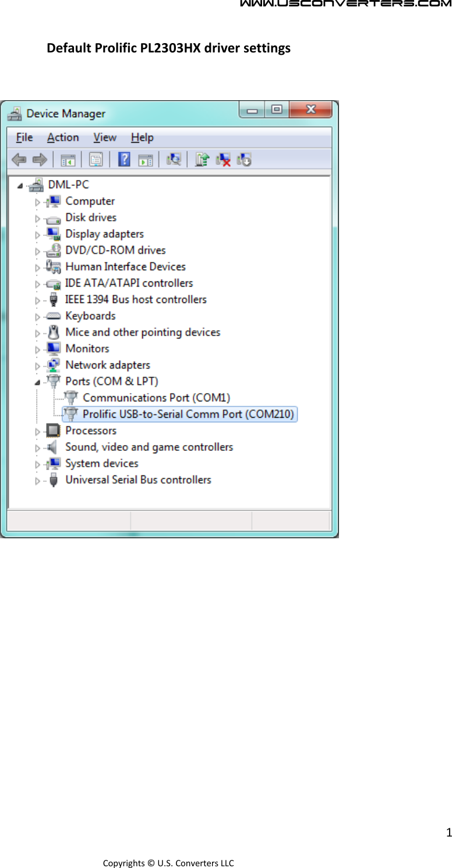The height and width of the screenshot is (868, 452).
Task: Expand the System devices node arrow
Action: tap(38, 464)
